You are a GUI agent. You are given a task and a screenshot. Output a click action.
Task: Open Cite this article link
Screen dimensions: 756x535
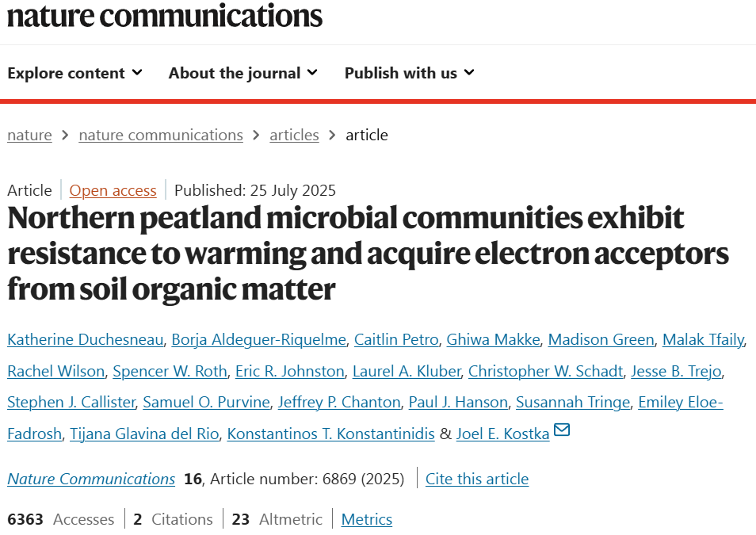[477, 479]
